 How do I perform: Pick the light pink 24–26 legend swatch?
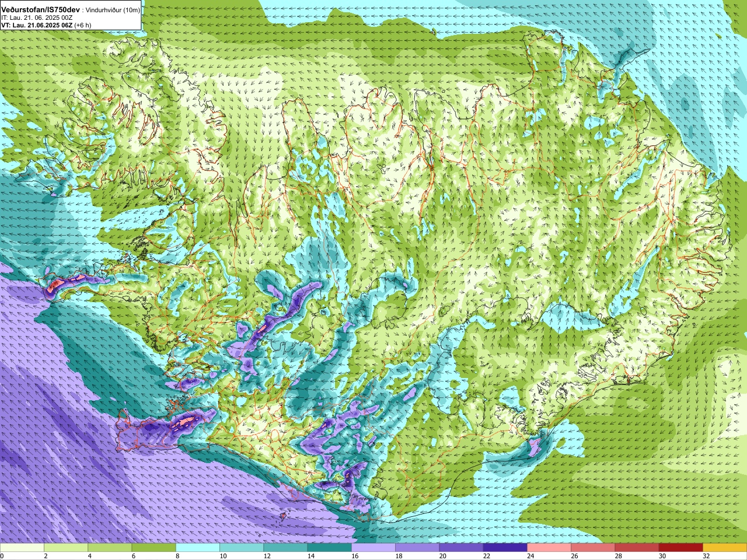(x=549, y=548)
